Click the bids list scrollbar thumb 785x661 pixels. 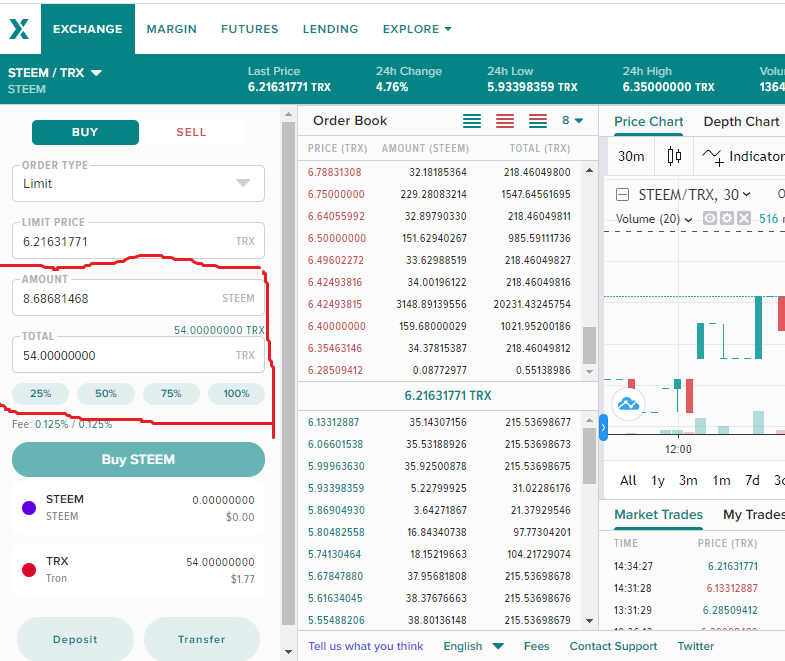point(589,456)
